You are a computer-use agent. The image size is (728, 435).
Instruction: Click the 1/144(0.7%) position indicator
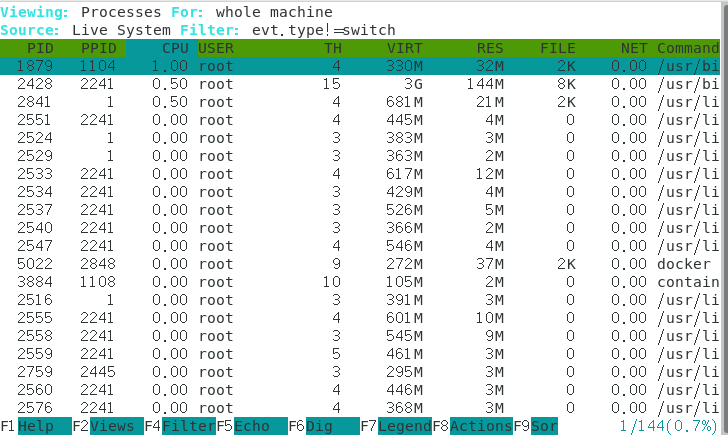[x=669, y=426]
